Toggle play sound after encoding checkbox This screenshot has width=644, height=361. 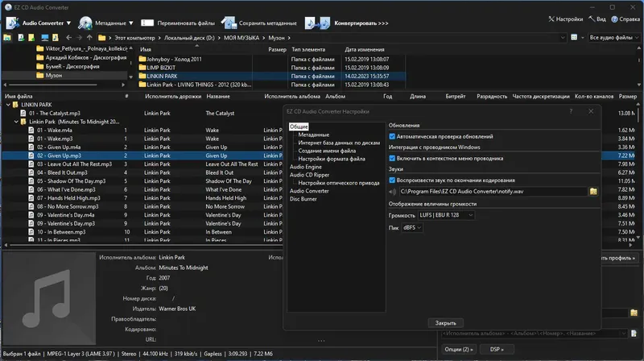[392, 180]
